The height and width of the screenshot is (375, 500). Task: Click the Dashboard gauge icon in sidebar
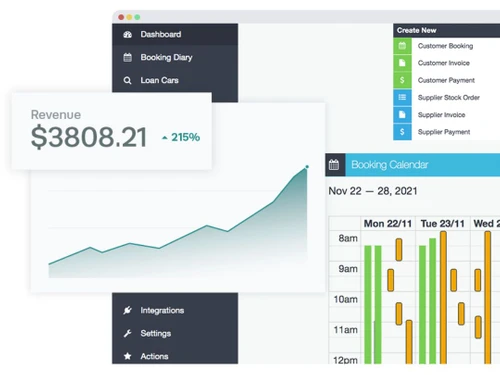[128, 34]
